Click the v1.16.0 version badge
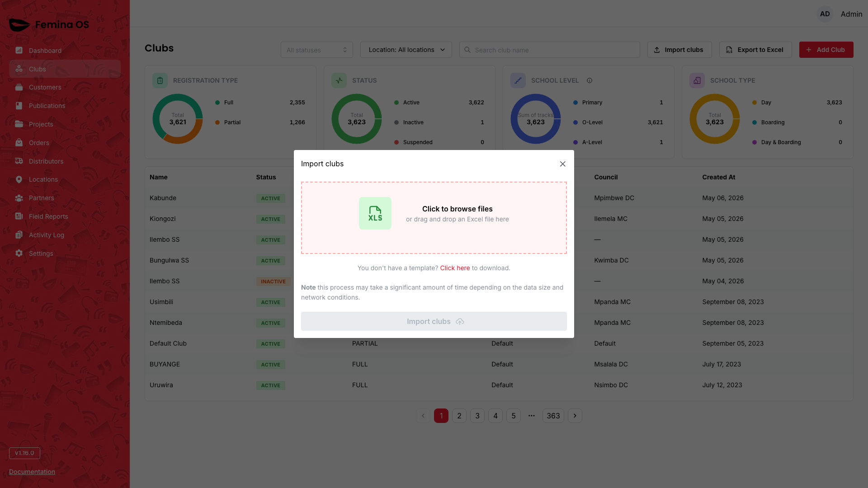This screenshot has height=488, width=868. pos(24,453)
